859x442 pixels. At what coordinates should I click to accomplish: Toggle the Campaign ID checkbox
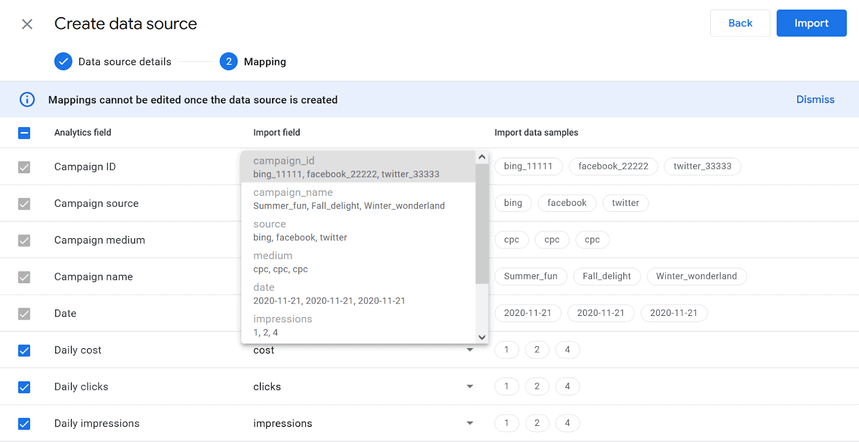tap(24, 167)
